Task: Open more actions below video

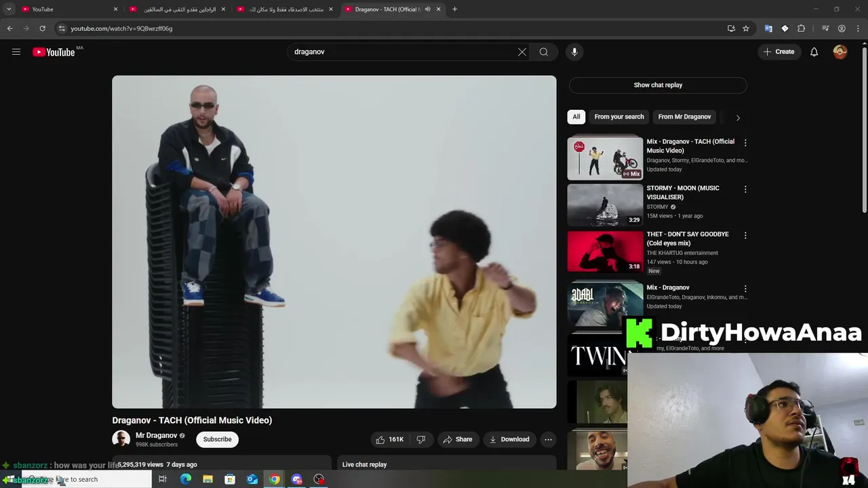Action: pos(548,439)
